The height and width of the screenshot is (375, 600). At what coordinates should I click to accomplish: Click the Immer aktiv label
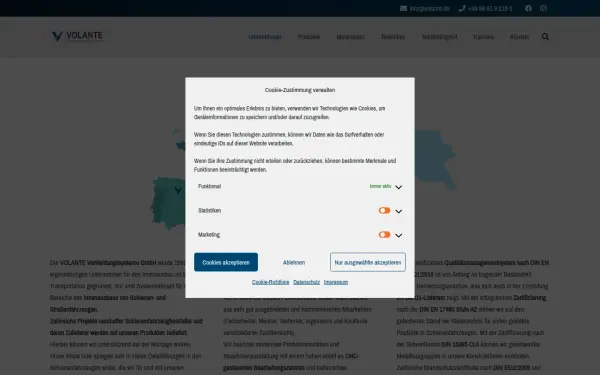(380, 186)
